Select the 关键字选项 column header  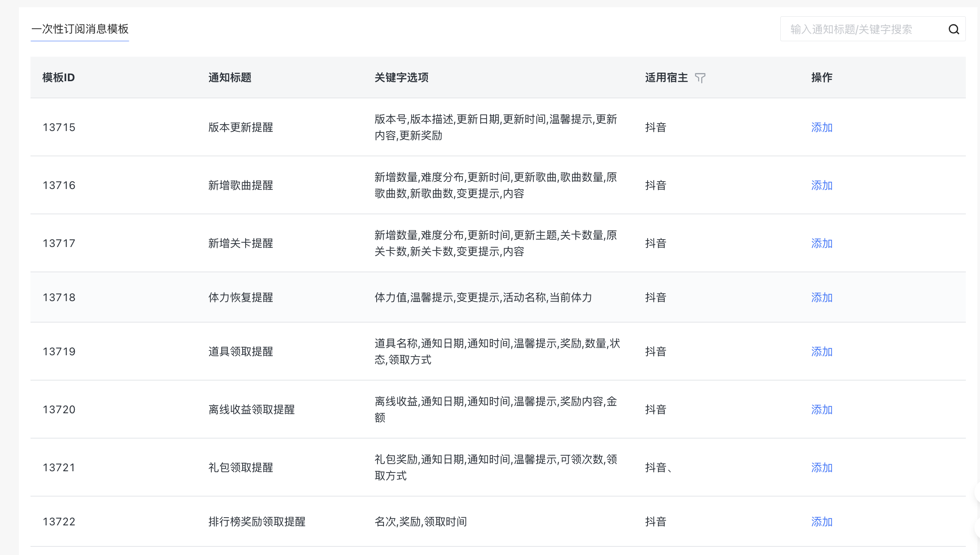(x=402, y=77)
